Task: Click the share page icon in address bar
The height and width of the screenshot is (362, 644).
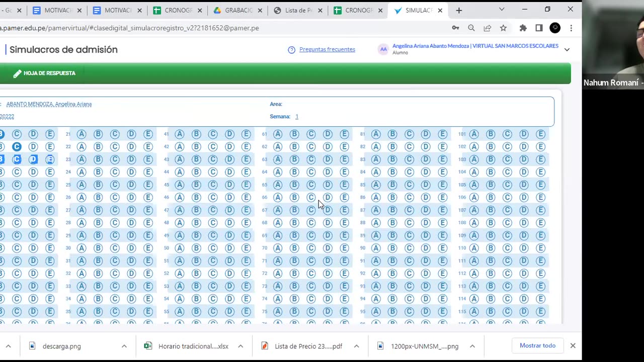Action: tap(488, 28)
